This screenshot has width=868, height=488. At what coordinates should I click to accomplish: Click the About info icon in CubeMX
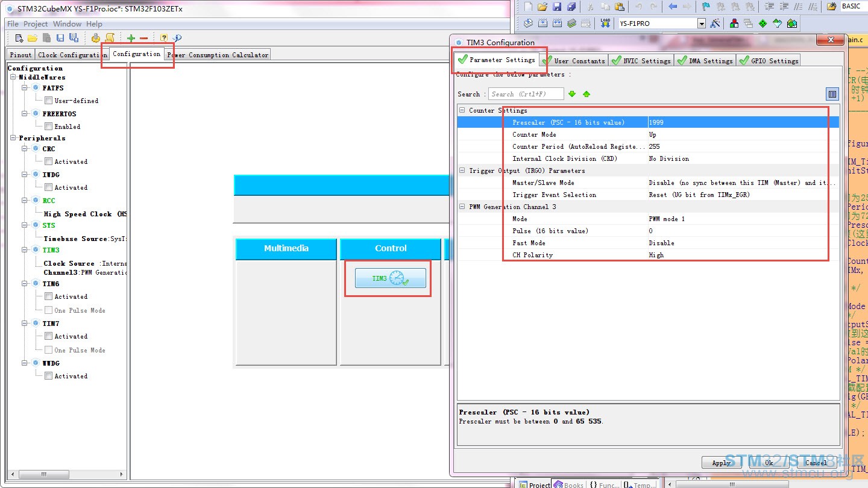tap(177, 38)
